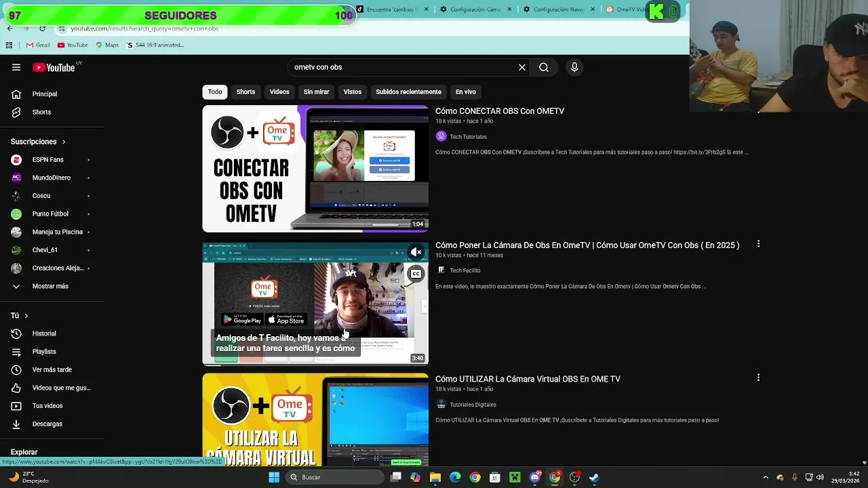Show hidden system tray icons

766,477
